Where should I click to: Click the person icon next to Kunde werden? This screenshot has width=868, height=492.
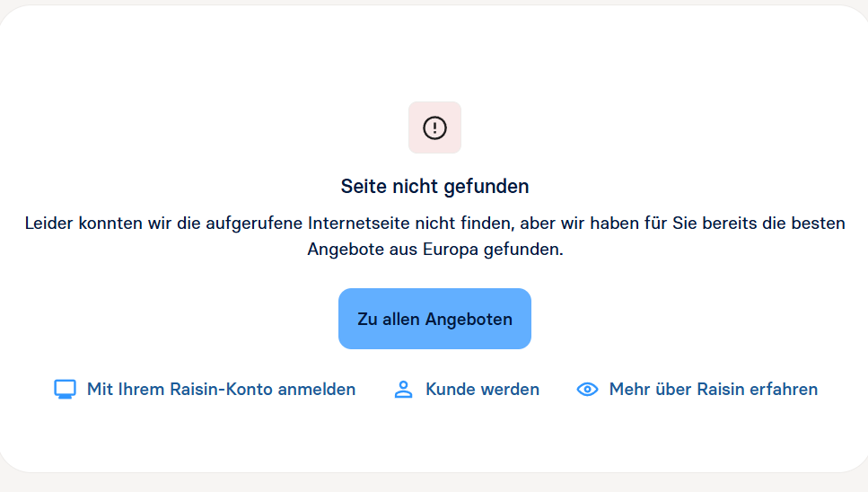(x=404, y=389)
